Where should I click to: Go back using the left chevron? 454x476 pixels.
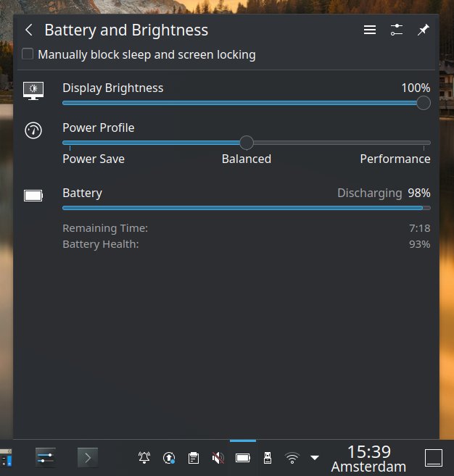29,30
